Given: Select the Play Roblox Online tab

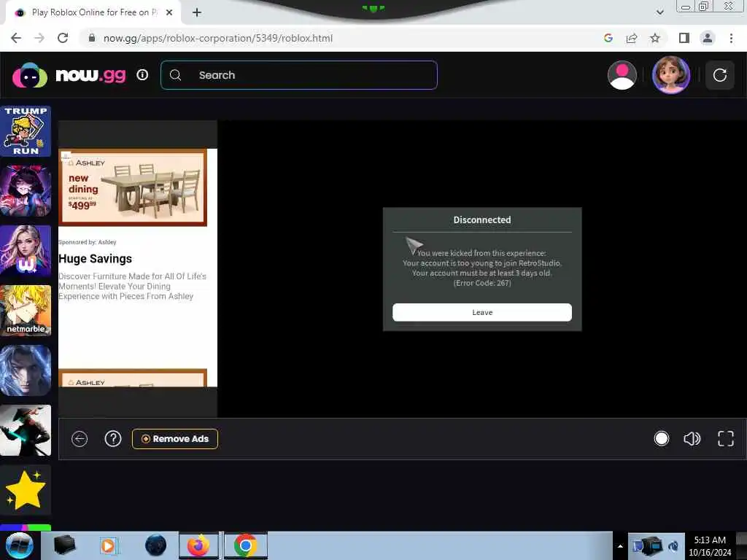Looking at the screenshot, I should click(x=93, y=13).
